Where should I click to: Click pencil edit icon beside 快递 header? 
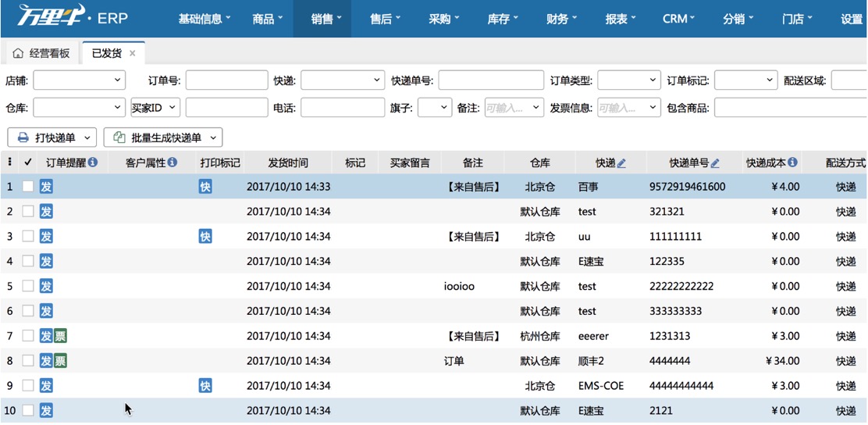(x=621, y=163)
